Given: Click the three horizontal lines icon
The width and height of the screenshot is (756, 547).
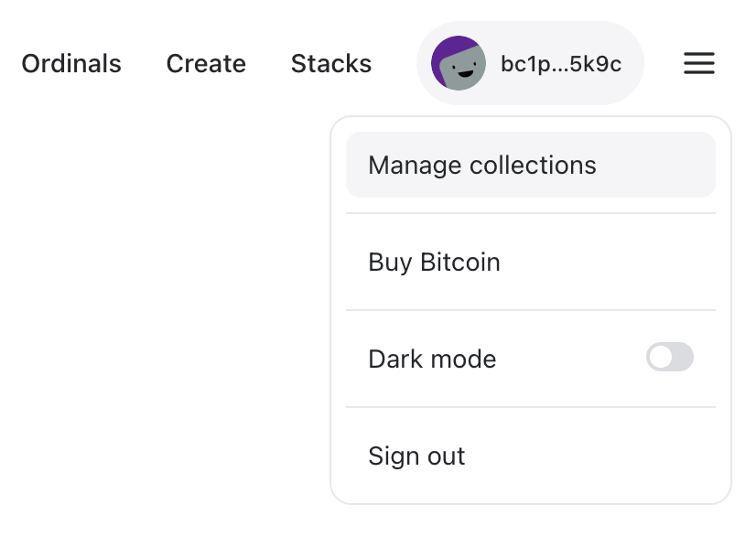Looking at the screenshot, I should pos(698,63).
